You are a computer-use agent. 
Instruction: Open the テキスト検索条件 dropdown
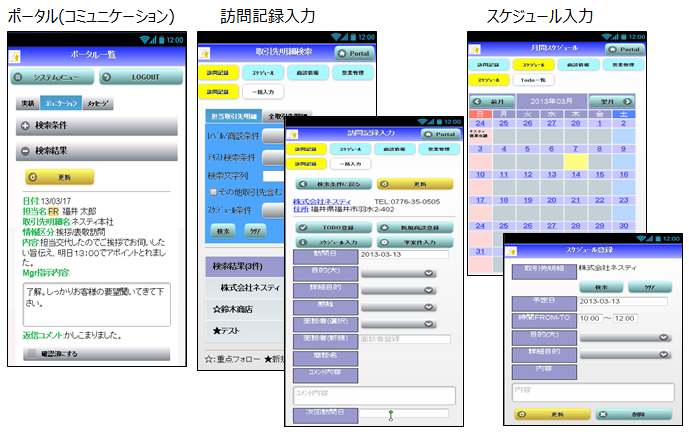pos(274,157)
